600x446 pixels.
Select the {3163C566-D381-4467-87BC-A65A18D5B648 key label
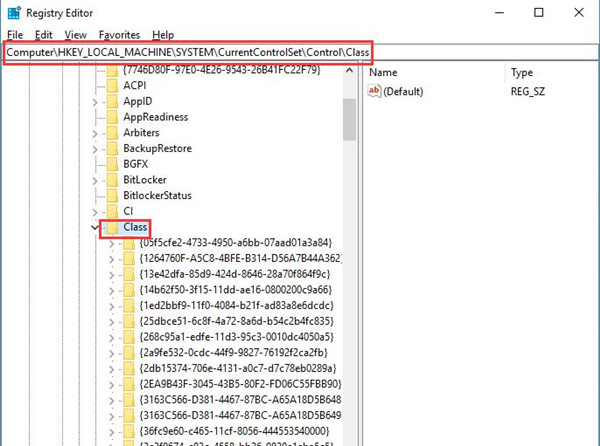(240, 400)
